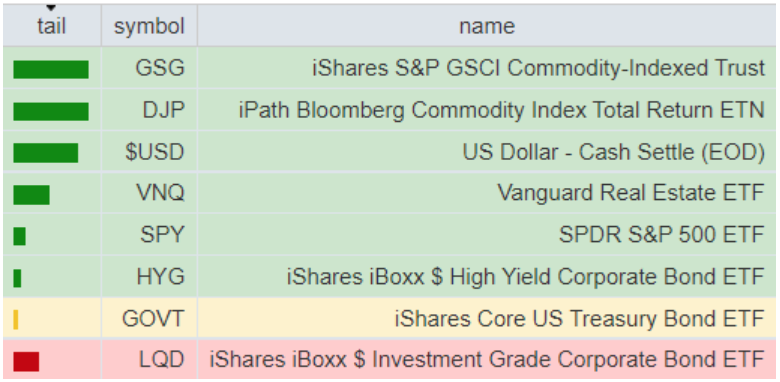Screen dimensions: 780x382
Task: Click the GOVT symbol
Action: tap(153, 318)
